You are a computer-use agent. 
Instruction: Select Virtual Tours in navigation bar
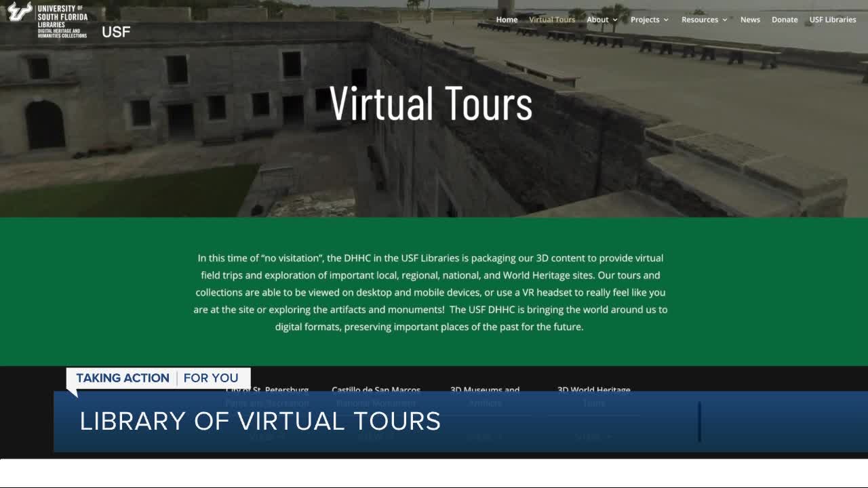pyautogui.click(x=552, y=20)
